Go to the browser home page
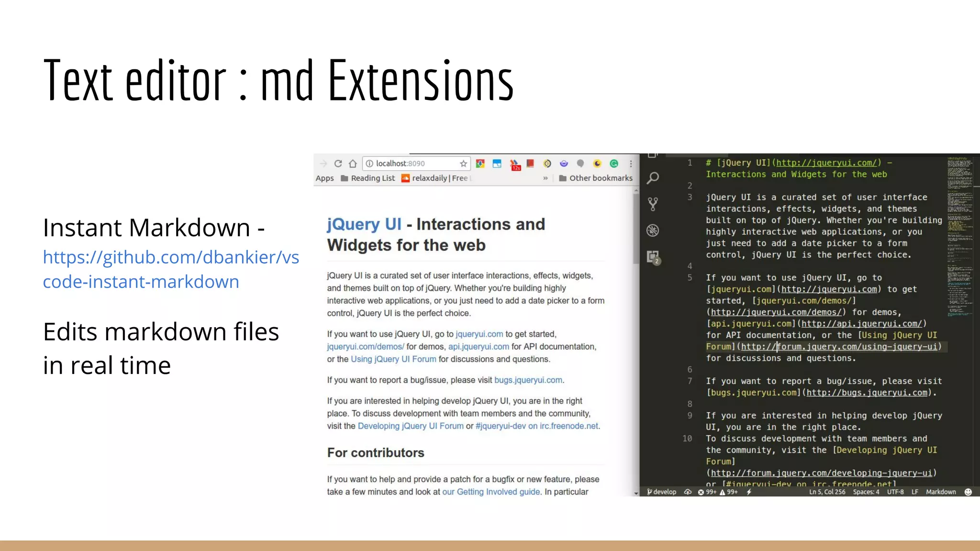The width and height of the screenshot is (980, 551). coord(353,164)
